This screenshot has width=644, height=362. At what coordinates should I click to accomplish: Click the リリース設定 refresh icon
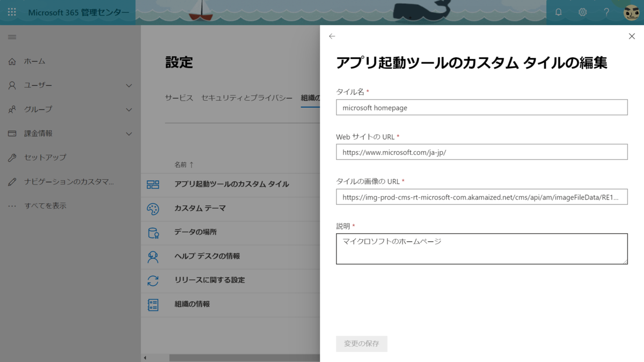(x=153, y=280)
